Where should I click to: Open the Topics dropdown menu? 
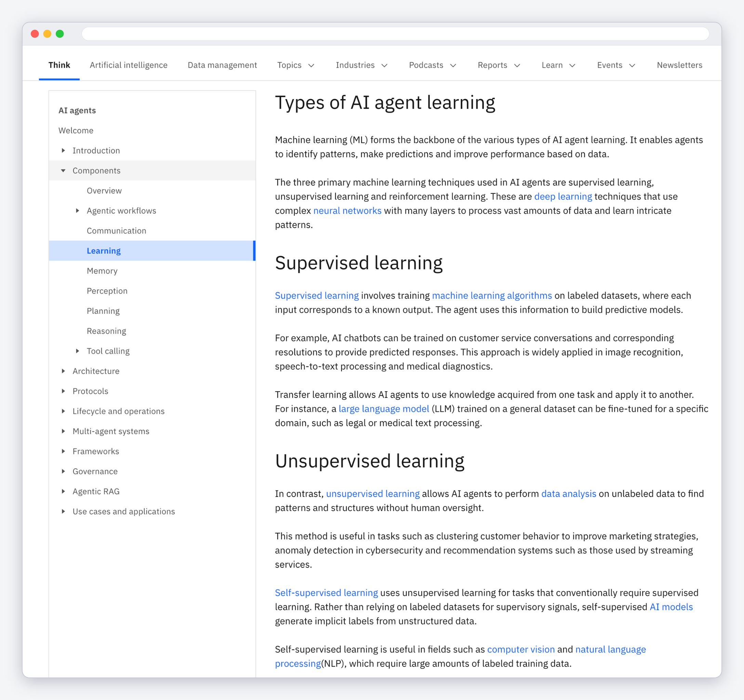tap(296, 65)
